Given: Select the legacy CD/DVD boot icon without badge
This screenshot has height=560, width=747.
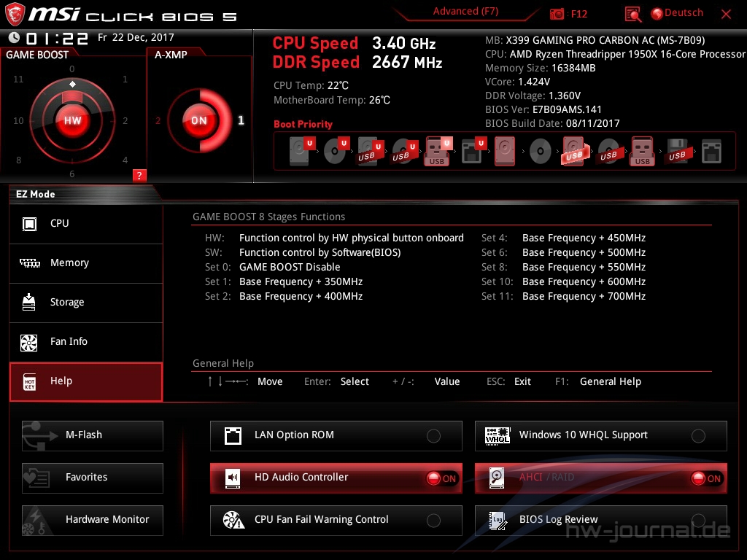Looking at the screenshot, I should coord(540,152).
